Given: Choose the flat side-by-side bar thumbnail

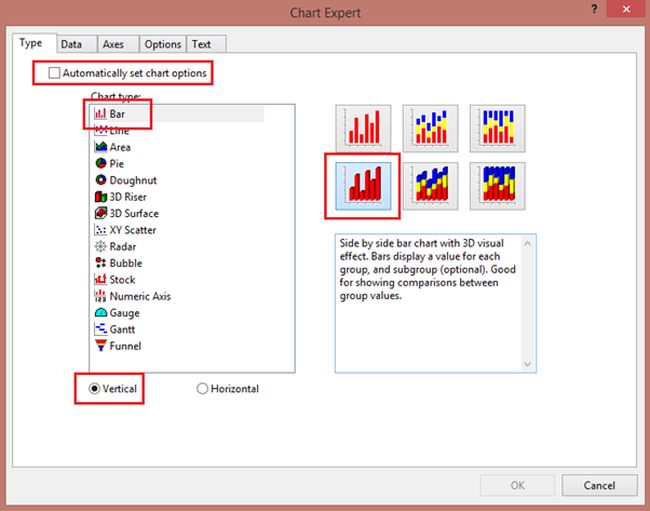Looking at the screenshot, I should pos(363,128).
